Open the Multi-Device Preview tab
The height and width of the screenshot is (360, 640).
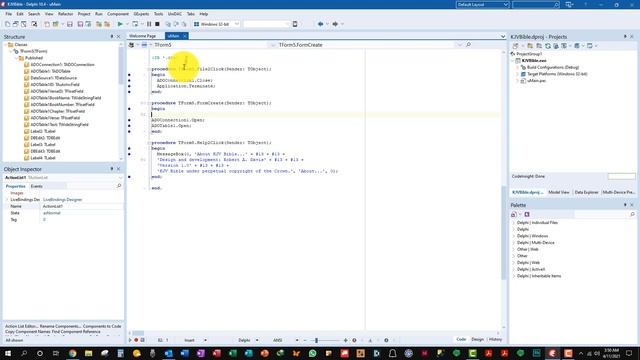tap(619, 192)
